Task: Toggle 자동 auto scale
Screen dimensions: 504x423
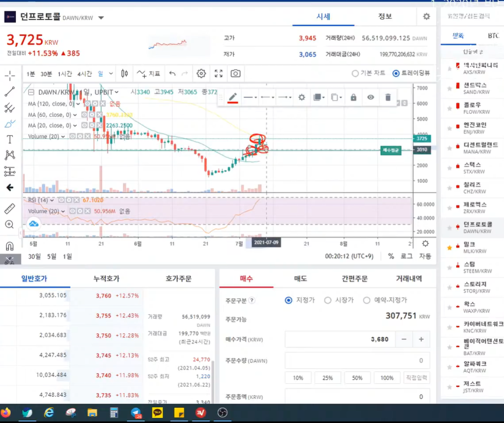Action: point(425,256)
